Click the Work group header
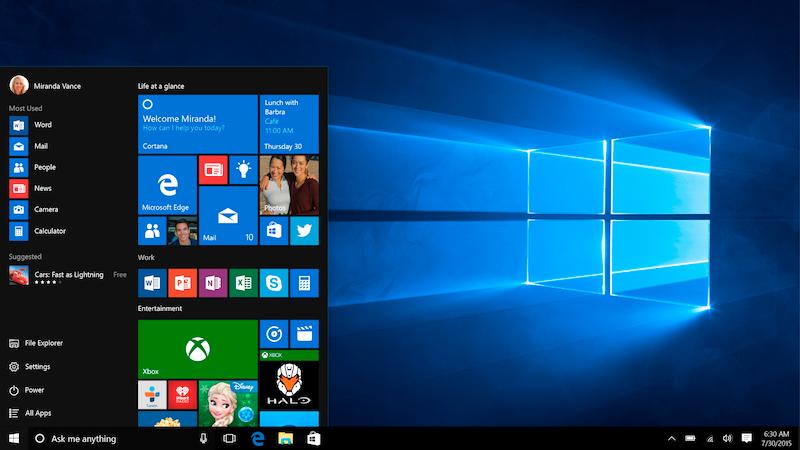Image resolution: width=800 pixels, height=450 pixels. tap(146, 258)
